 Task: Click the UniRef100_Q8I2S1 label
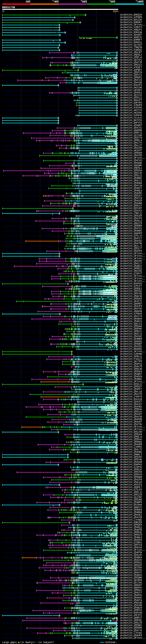click(x=131, y=95)
